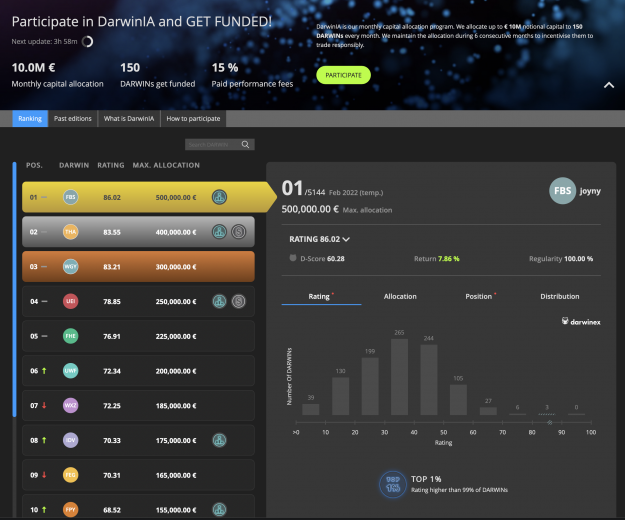Select the UEI avatar in row 04
This screenshot has width=625, height=520.
point(71,301)
